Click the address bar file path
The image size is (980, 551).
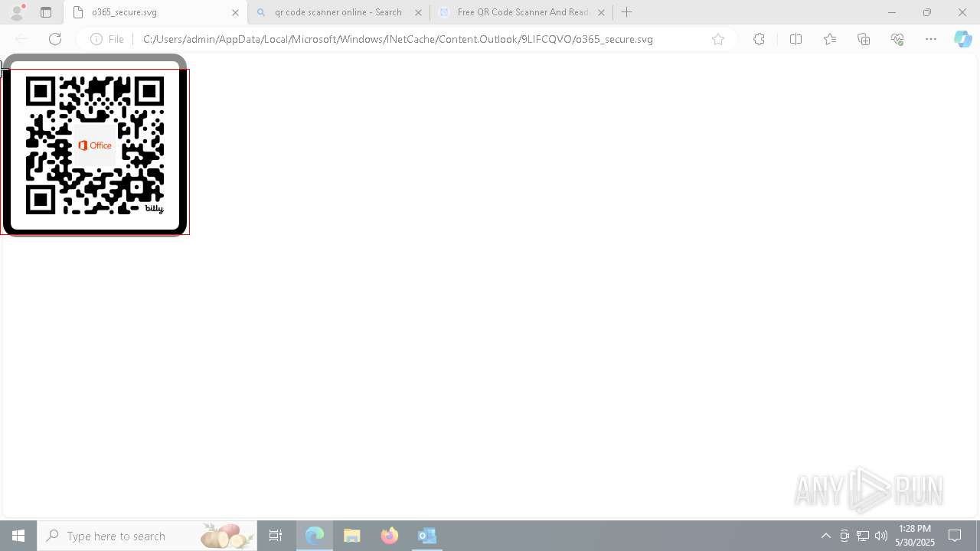point(398,39)
